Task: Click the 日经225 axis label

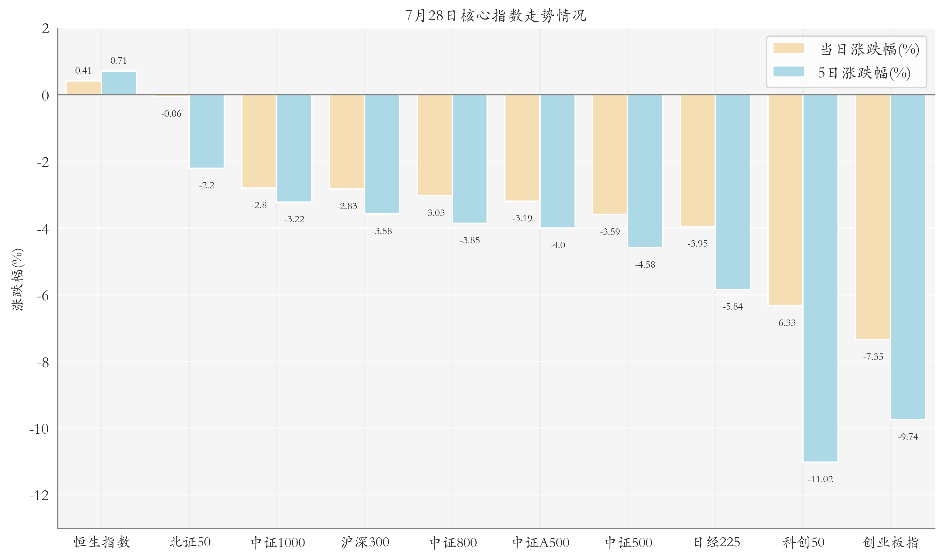Action: (x=717, y=542)
